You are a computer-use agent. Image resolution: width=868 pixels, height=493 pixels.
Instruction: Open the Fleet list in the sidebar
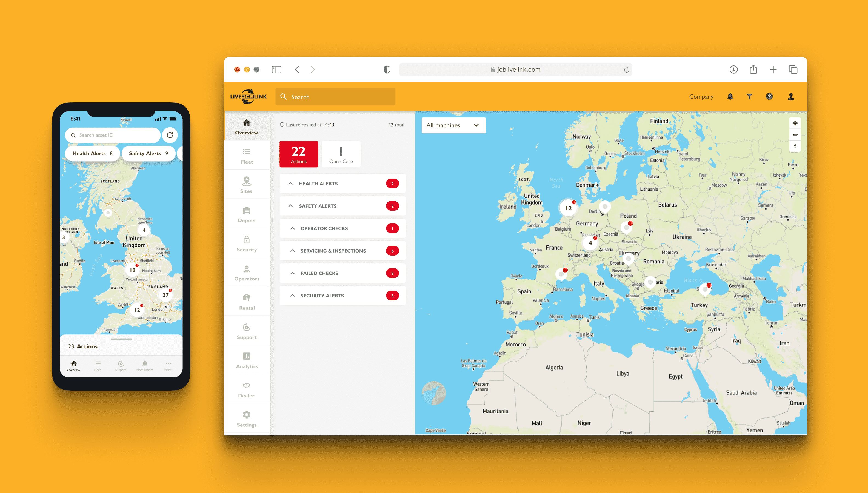pyautogui.click(x=247, y=156)
